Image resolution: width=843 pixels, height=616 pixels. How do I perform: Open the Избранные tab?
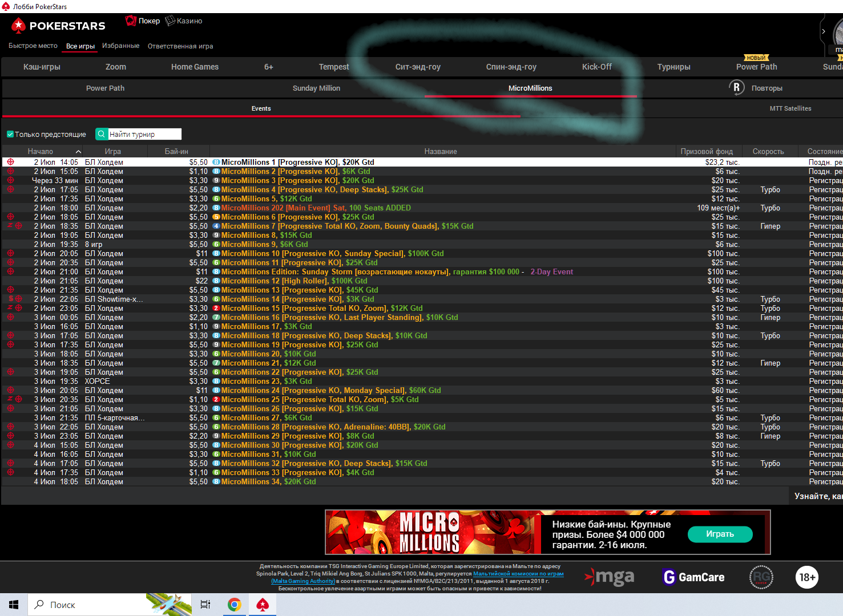click(x=120, y=46)
